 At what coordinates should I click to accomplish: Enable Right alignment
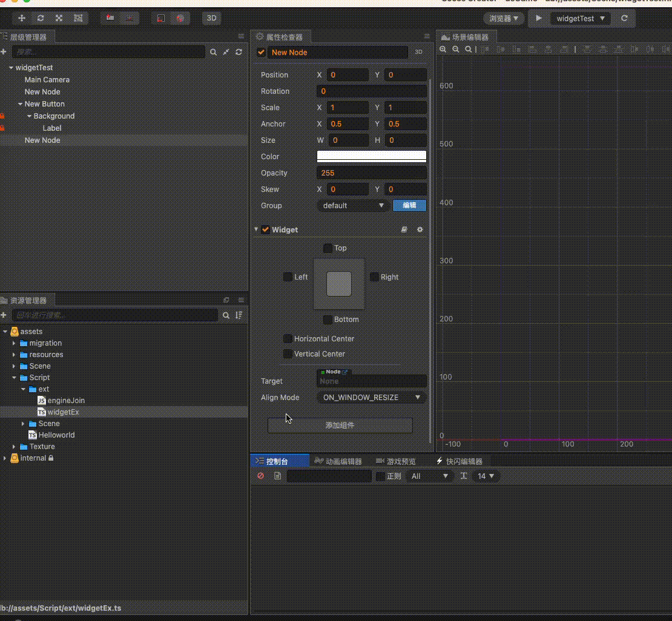point(375,277)
